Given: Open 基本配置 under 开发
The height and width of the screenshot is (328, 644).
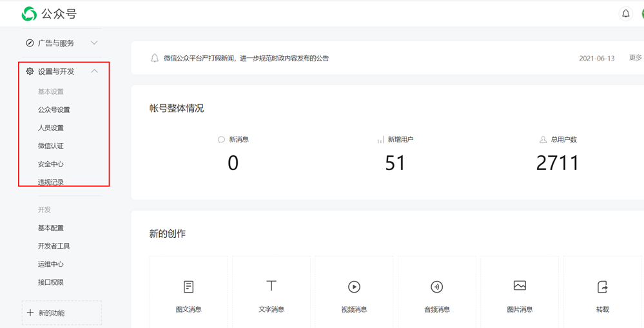Looking at the screenshot, I should (51, 227).
